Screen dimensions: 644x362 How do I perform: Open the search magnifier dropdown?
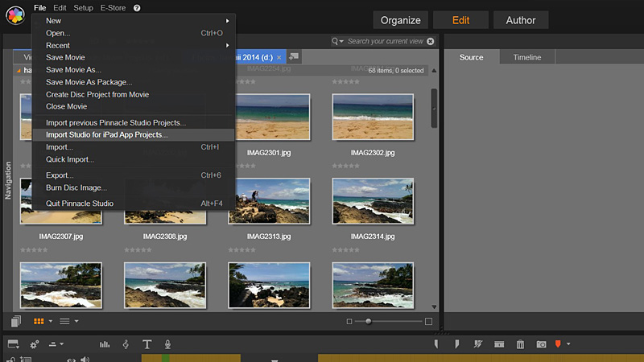click(338, 41)
